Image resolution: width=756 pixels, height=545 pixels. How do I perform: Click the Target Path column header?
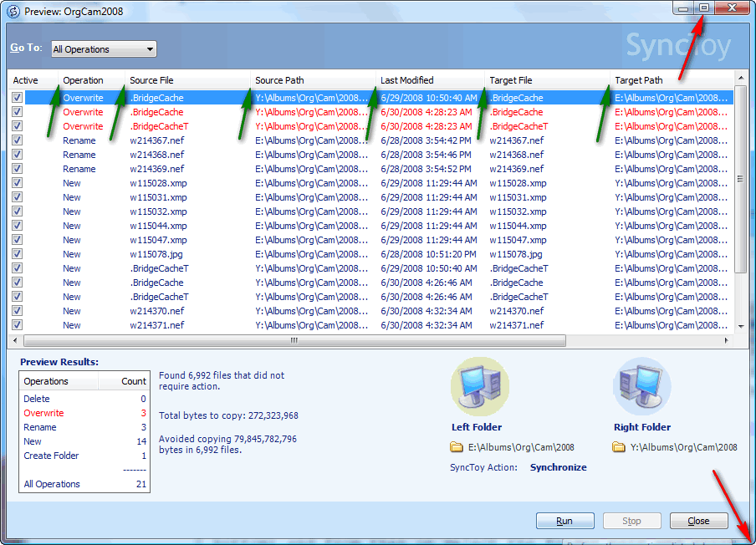pyautogui.click(x=672, y=80)
